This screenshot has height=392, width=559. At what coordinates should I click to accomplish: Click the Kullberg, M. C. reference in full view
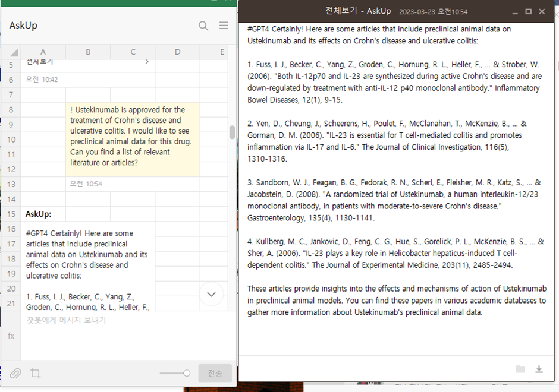[395, 253]
